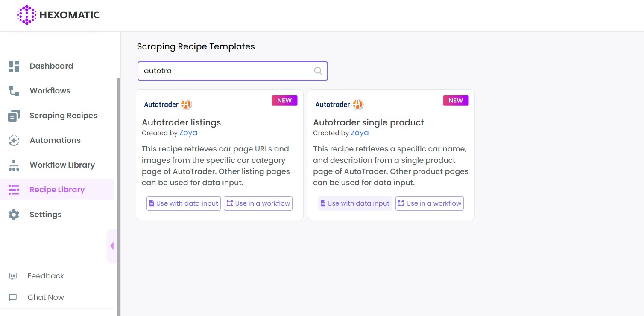Click Use with data input on Autotrader listings
The image size is (644, 316).
[x=183, y=203]
